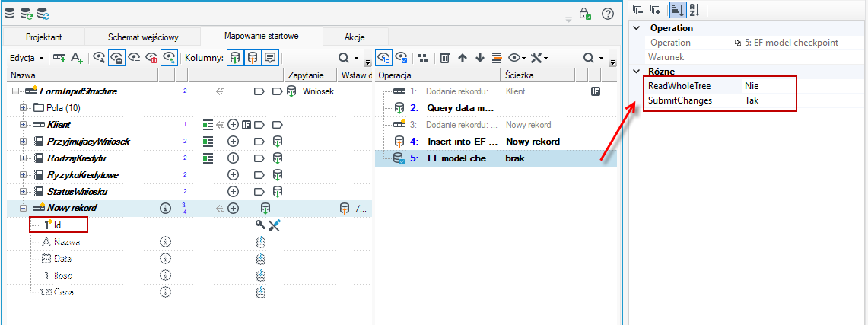
Task: Click the pen tools icon on the Id row
Action: tap(274, 225)
